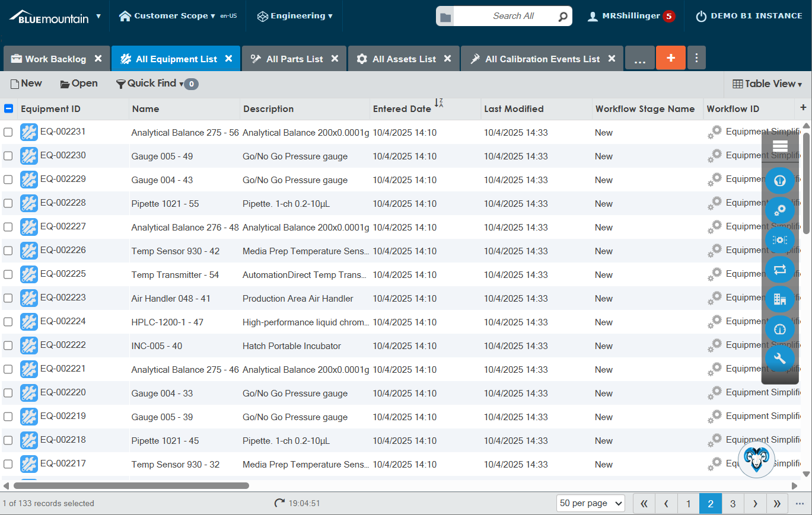Open page 3 of the equipment list
812x515 pixels.
point(733,503)
